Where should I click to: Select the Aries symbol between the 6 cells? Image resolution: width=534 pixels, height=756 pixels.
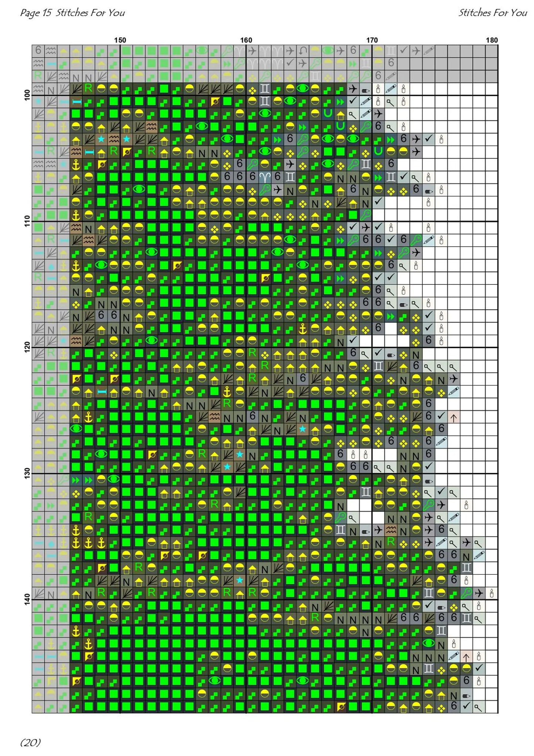tap(265, 177)
